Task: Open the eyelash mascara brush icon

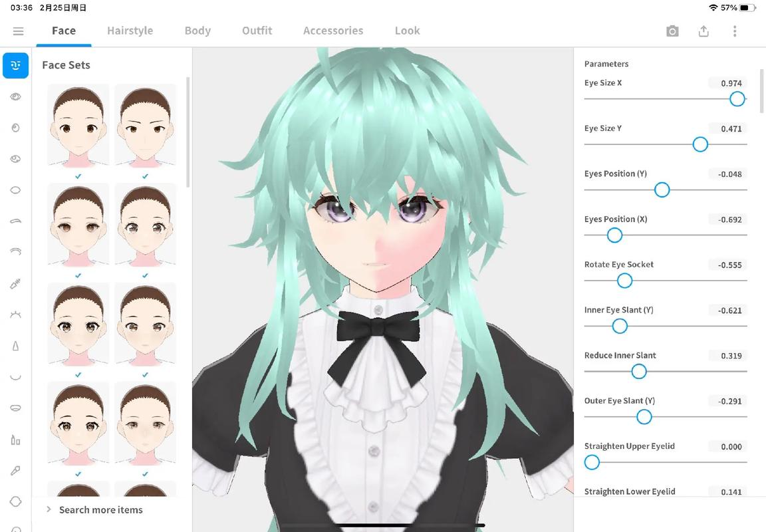Action: point(16,283)
